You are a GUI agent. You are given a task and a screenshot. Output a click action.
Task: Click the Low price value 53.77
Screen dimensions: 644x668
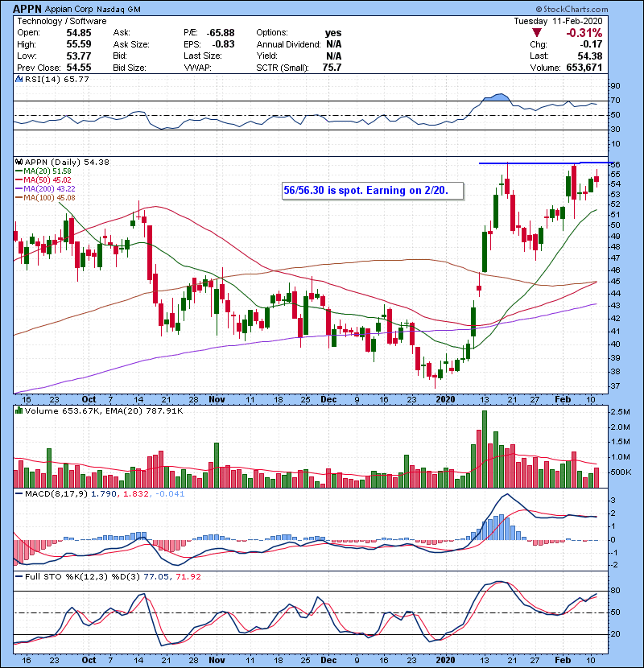click(x=79, y=56)
